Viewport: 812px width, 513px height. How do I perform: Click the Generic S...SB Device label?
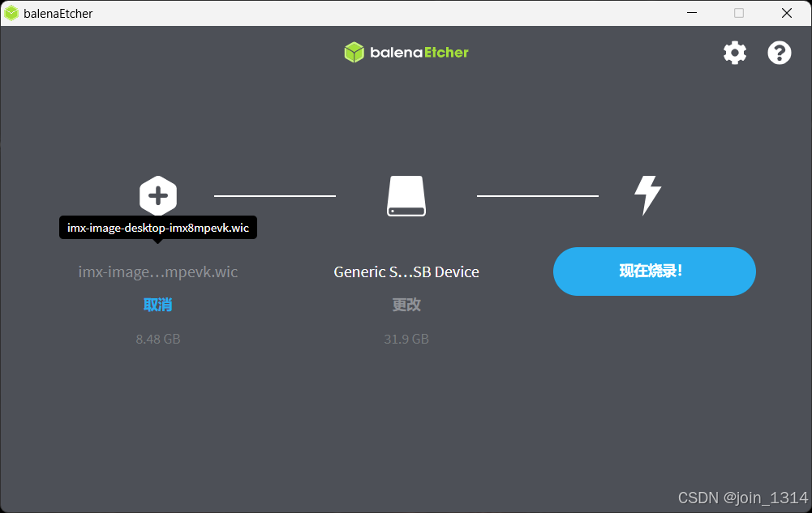coord(406,272)
